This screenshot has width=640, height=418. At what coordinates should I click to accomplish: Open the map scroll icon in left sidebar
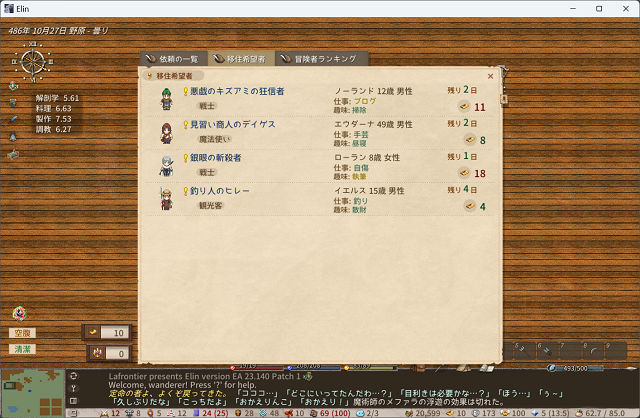pyautogui.click(x=13, y=154)
